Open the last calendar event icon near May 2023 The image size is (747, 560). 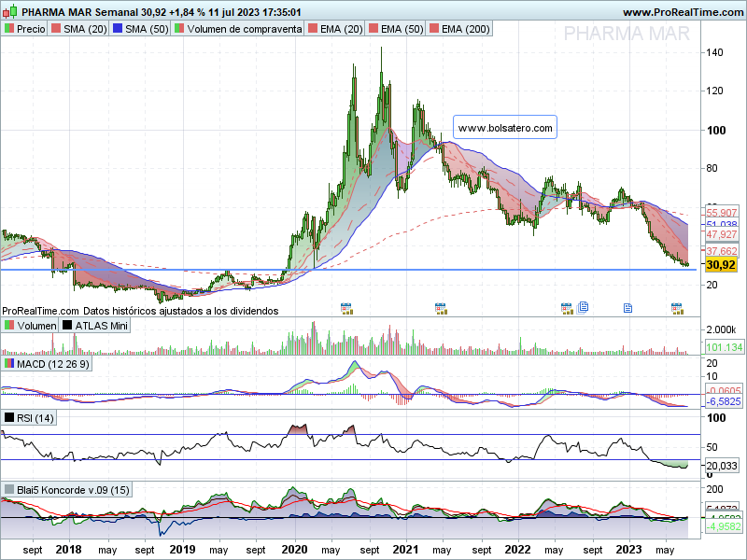click(677, 309)
